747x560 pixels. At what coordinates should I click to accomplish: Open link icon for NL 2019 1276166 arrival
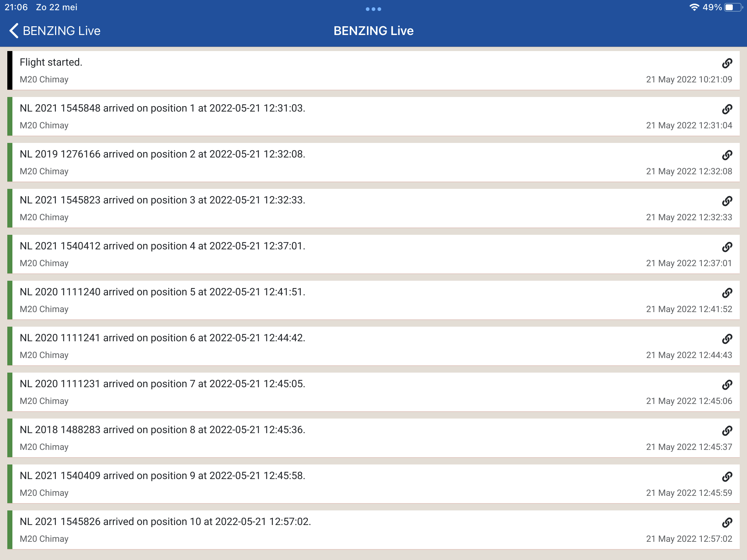click(727, 155)
